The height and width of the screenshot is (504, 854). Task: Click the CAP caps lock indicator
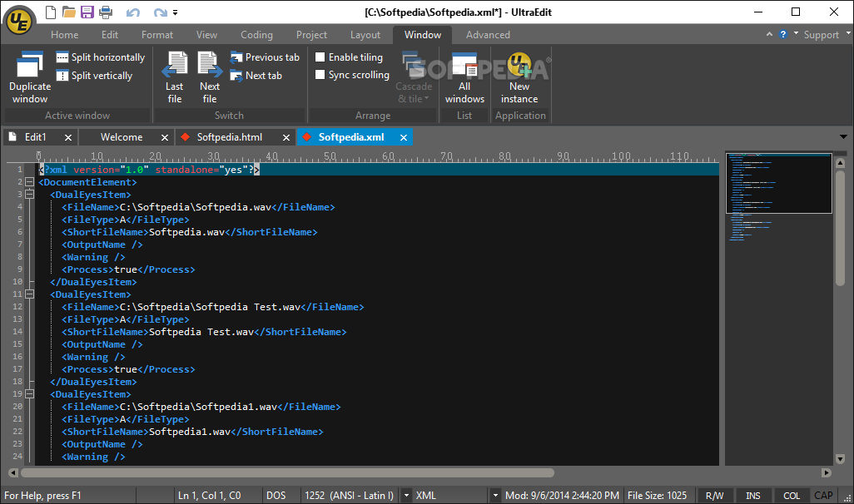coord(823,496)
